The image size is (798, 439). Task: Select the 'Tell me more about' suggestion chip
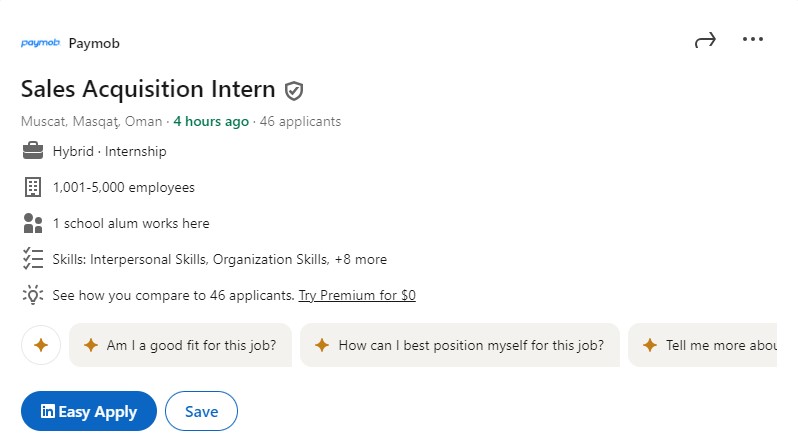click(703, 345)
